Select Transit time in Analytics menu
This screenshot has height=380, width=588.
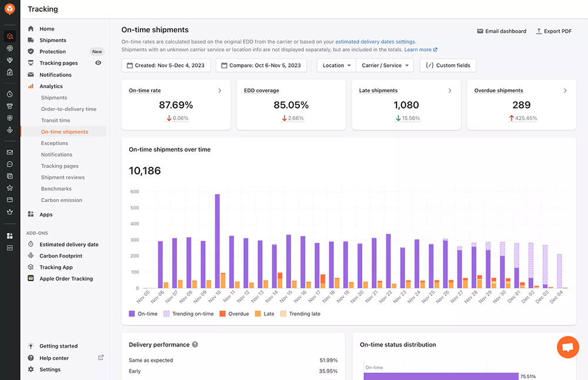tap(55, 120)
